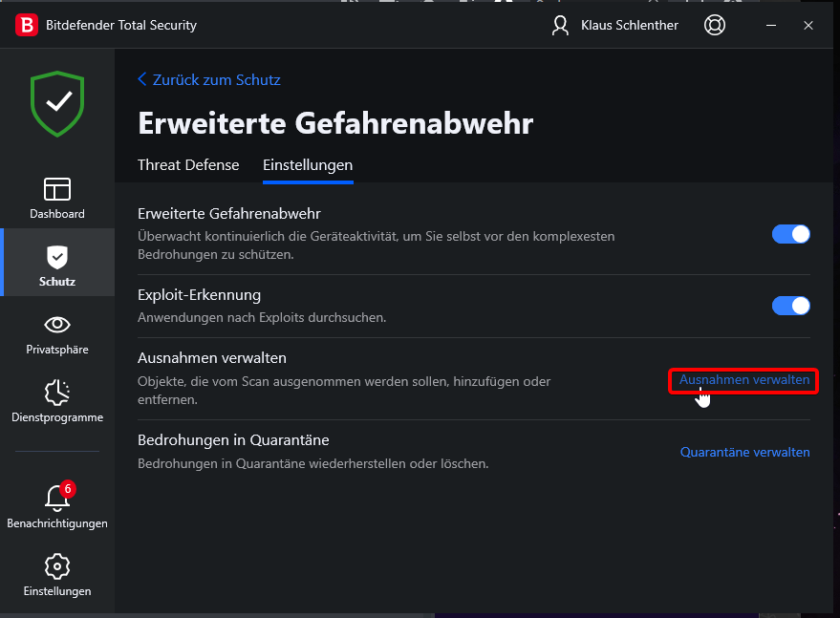Select the Einstellungen tab
The height and width of the screenshot is (618, 840).
click(308, 165)
